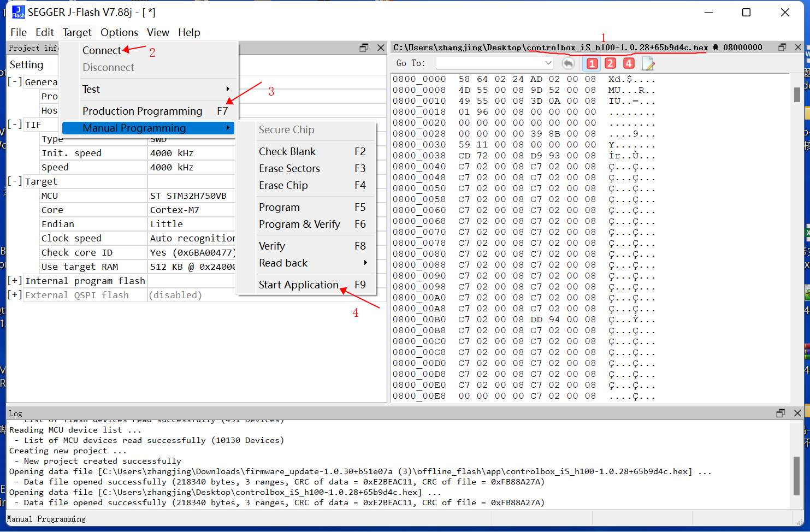
Task: Open the View menu
Action: [x=158, y=32]
